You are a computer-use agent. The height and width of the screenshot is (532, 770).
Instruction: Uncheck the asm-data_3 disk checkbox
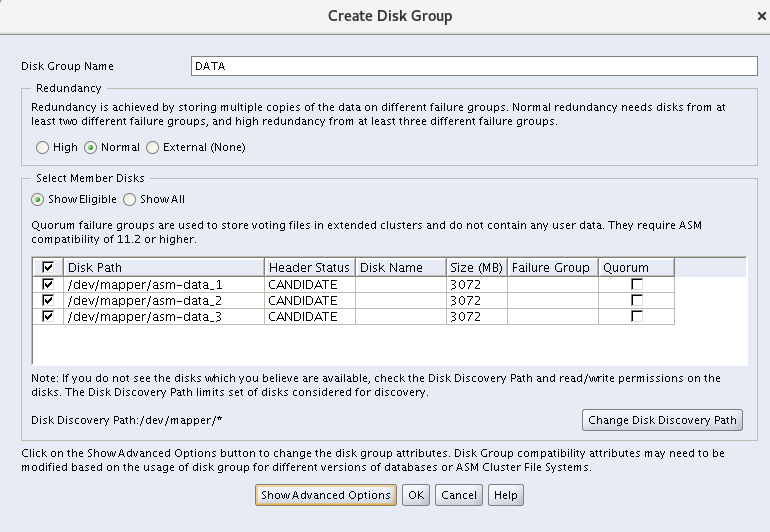point(48,316)
